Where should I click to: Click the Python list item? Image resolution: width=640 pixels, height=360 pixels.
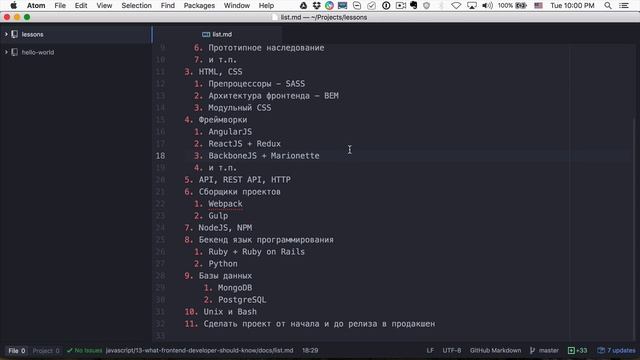[223, 264]
